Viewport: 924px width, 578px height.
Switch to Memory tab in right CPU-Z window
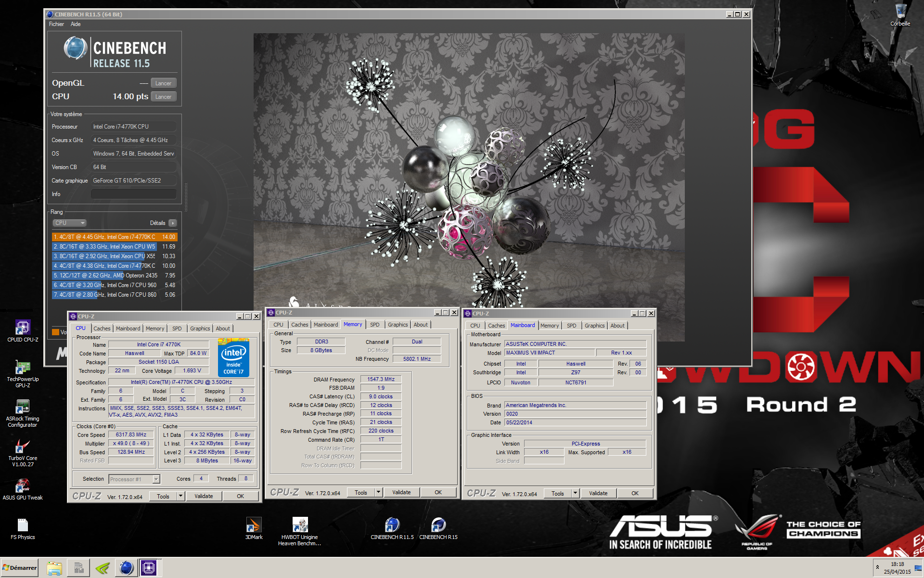click(x=550, y=326)
